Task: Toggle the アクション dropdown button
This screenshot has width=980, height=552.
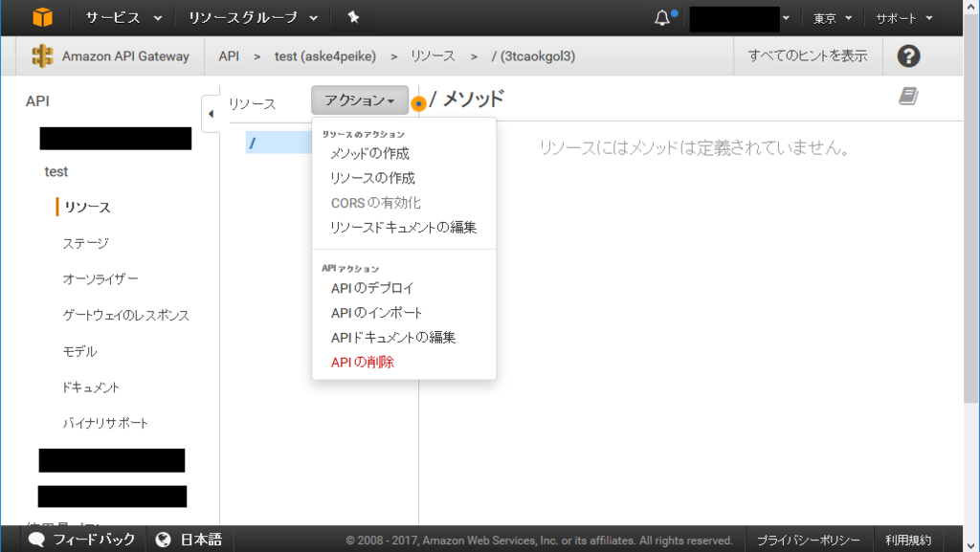Action: (360, 99)
